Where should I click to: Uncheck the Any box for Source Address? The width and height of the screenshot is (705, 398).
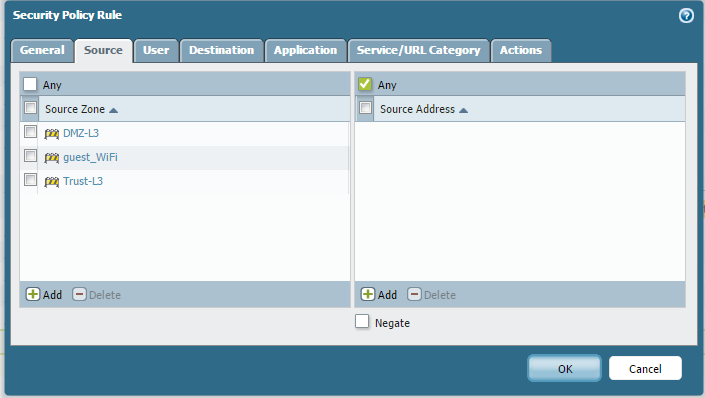coord(365,84)
